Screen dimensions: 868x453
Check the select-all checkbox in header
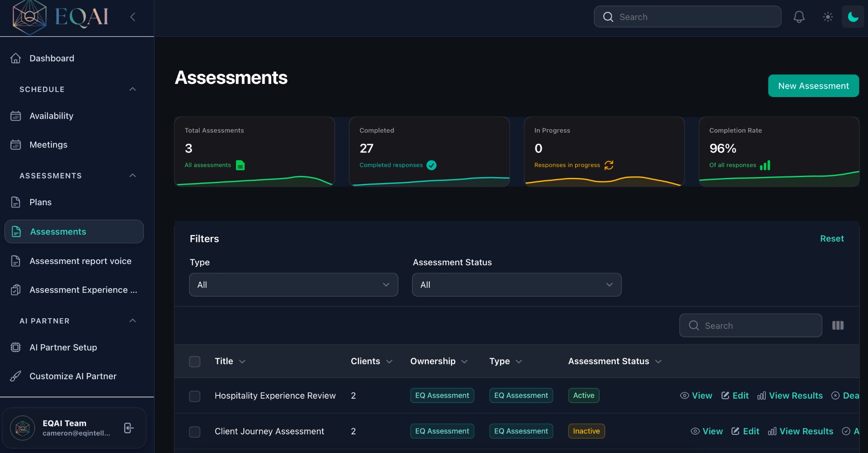[x=195, y=361]
